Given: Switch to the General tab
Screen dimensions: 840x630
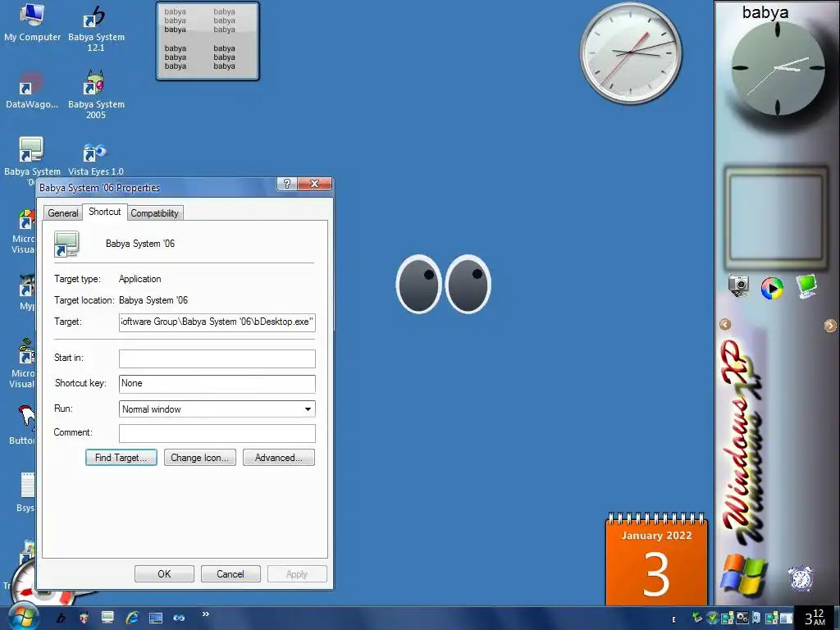Looking at the screenshot, I should [x=62, y=212].
